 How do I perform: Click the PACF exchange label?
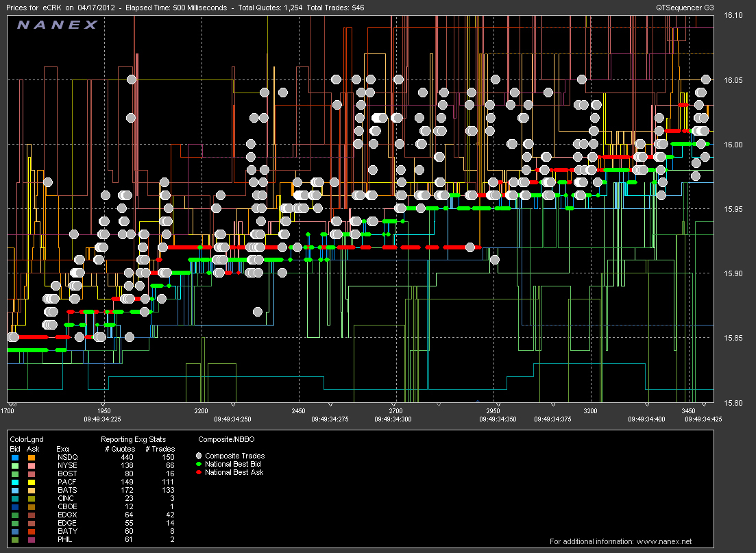click(67, 482)
